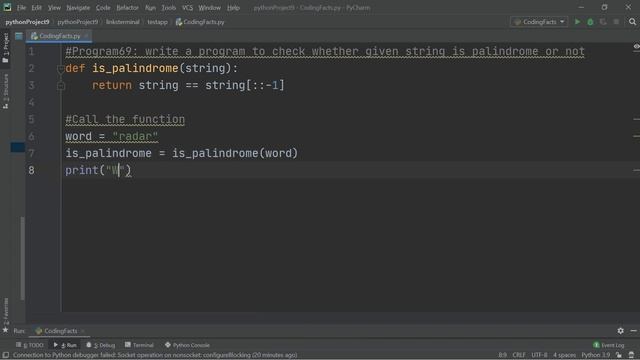Image resolution: width=640 pixels, height=360 pixels.
Task: Click the tool windows quick-access icon in the status bar corner
Action: tap(6, 355)
